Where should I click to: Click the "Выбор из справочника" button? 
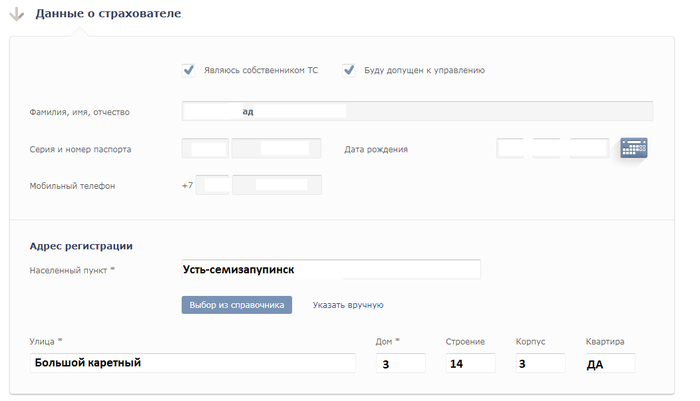pos(236,305)
